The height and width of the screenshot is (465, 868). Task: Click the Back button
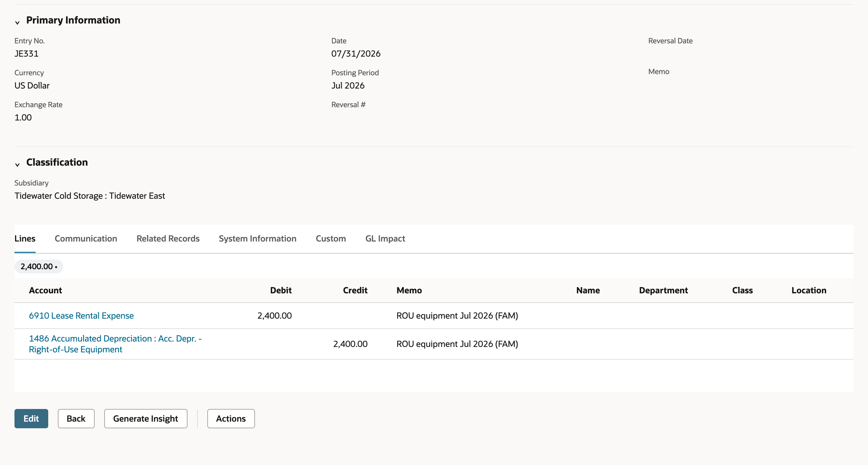click(76, 419)
